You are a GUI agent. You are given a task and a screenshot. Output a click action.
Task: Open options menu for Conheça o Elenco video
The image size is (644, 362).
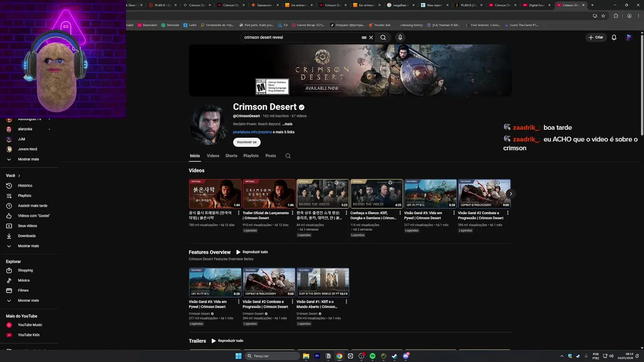[400, 213]
